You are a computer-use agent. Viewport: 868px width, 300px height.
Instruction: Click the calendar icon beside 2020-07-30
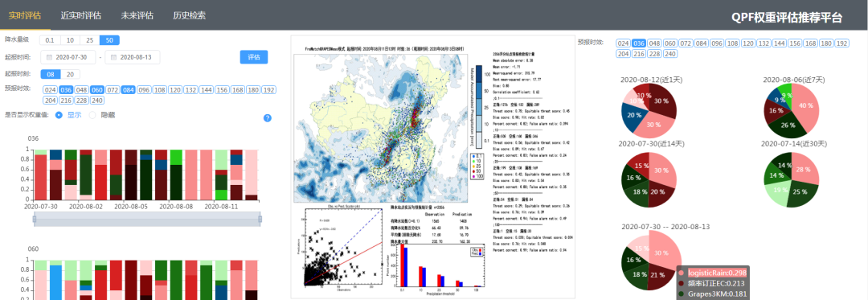[49, 57]
